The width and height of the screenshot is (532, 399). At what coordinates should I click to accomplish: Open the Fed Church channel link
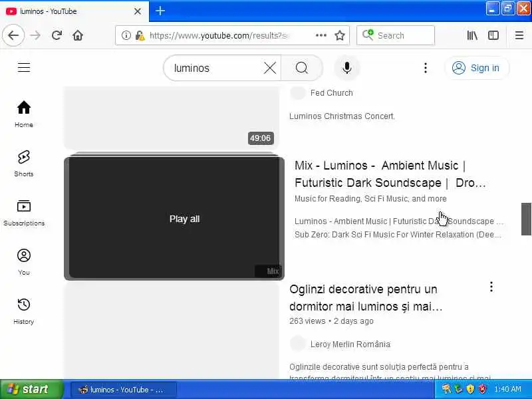[x=331, y=93]
